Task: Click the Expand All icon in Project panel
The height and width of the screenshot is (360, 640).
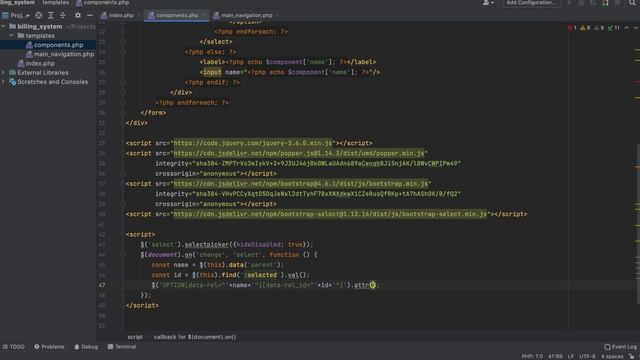Action: click(51, 16)
